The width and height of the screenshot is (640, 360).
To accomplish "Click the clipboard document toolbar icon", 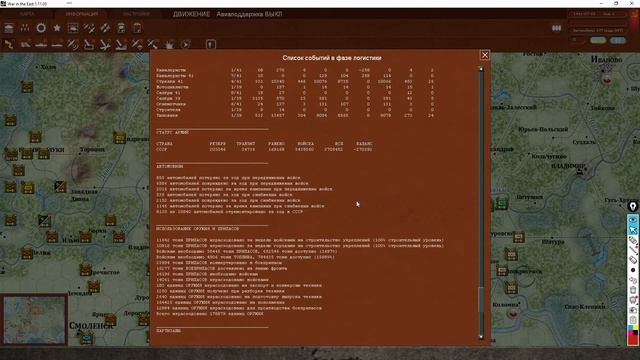I will 137,28.
